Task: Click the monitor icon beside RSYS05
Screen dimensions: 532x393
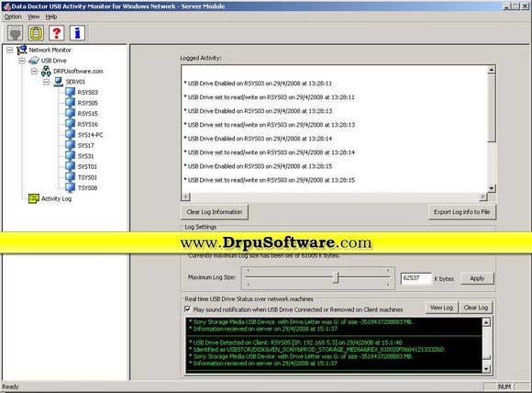Action: point(71,103)
